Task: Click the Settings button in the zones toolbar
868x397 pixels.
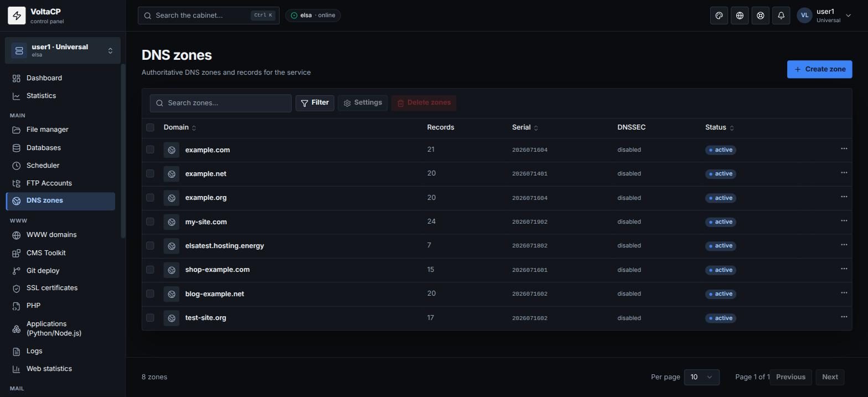Action: click(x=363, y=103)
